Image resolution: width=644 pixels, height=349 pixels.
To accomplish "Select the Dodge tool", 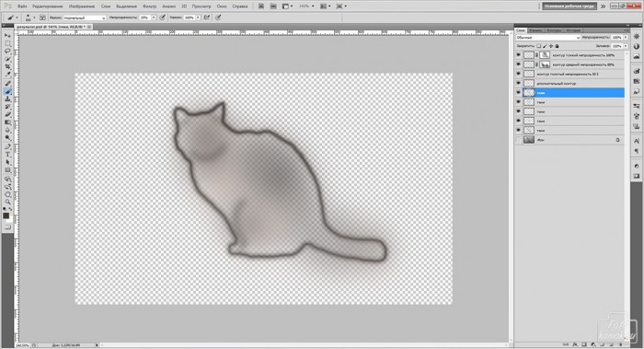I will [7, 138].
